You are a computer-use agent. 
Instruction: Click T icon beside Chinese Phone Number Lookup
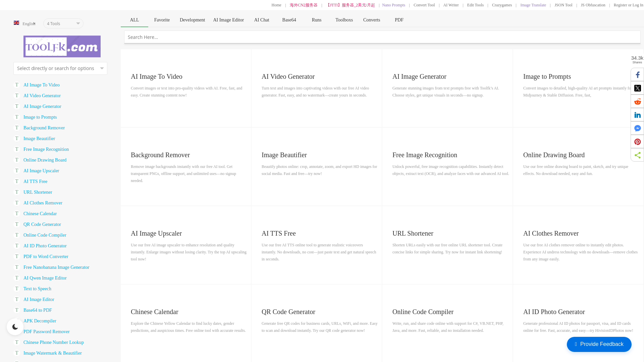pyautogui.click(x=17, y=342)
